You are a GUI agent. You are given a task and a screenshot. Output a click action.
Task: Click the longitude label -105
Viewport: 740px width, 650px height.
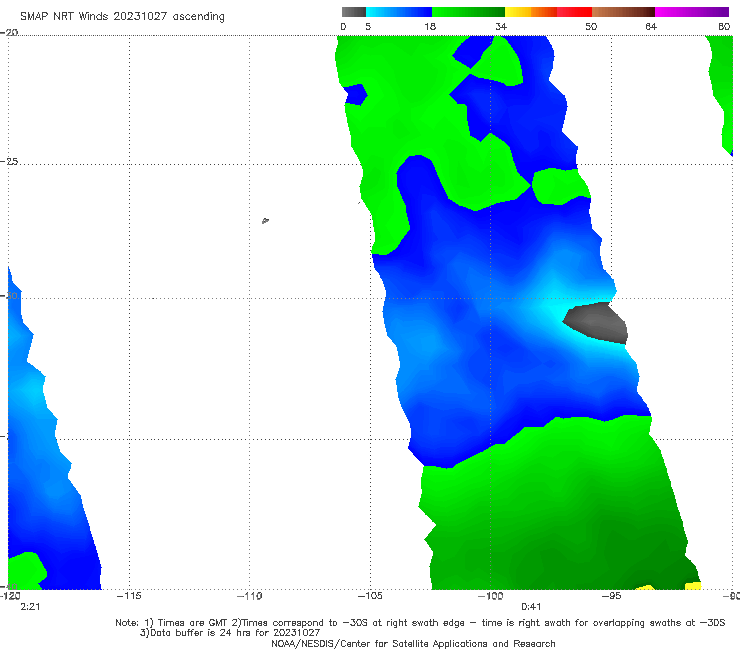tap(370, 596)
